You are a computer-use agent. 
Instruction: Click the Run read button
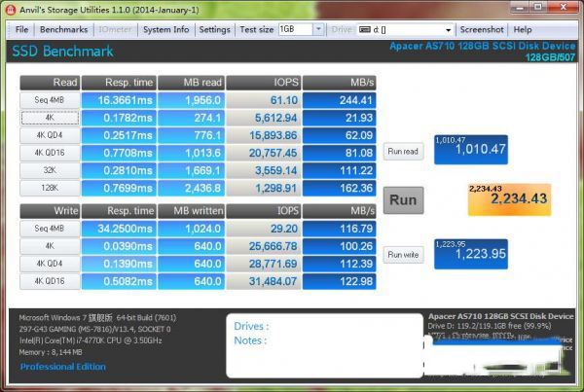click(403, 152)
